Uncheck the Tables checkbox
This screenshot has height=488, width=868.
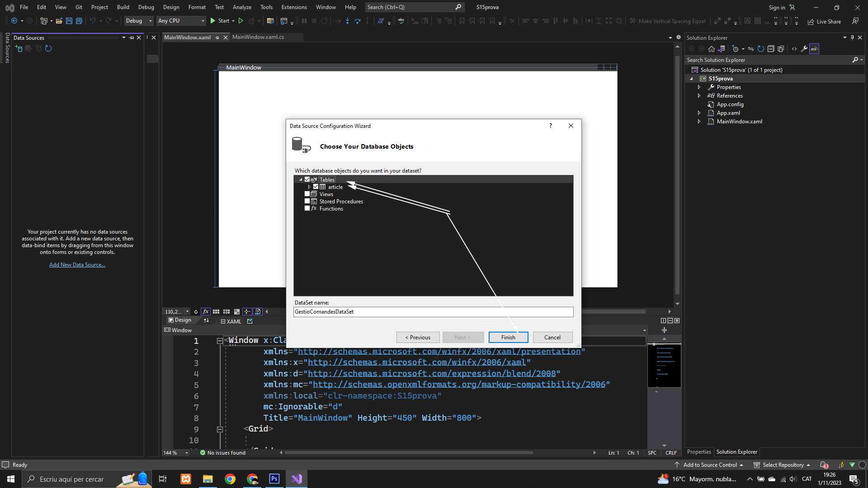pos(307,179)
